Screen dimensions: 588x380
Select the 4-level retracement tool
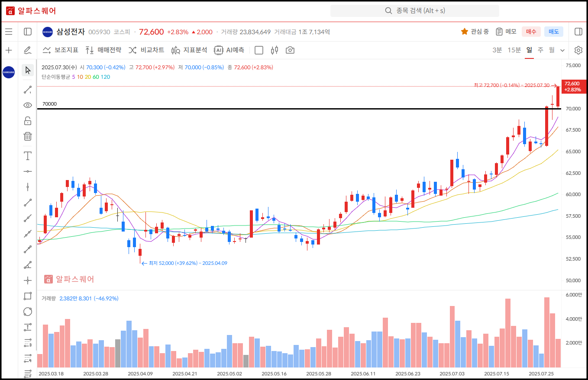tap(28, 358)
